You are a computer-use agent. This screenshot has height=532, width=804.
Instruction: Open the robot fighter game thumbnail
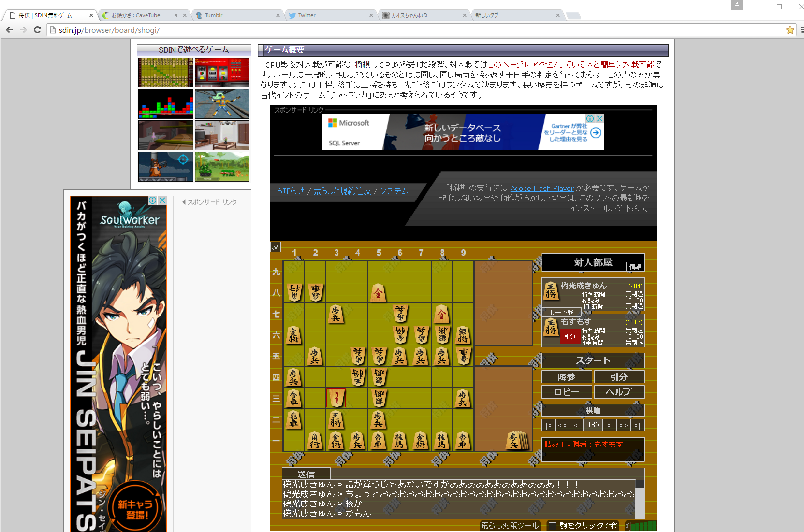(x=222, y=104)
